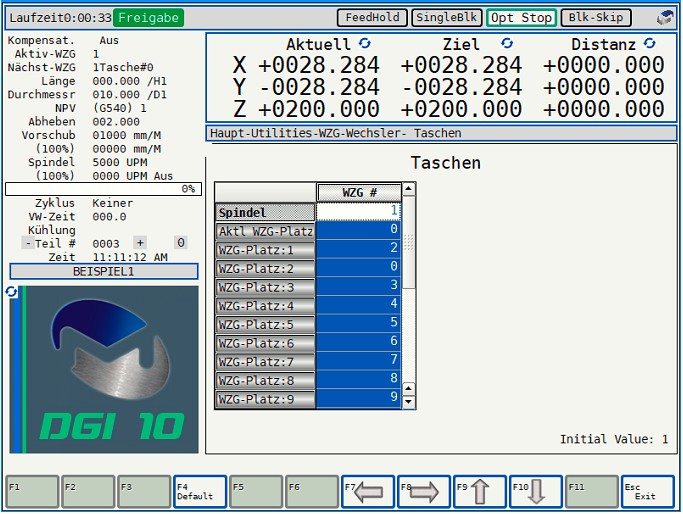The image size is (683, 514).
Task: Click the NPV (G540) 1 value
Action: pyautogui.click(x=119, y=108)
